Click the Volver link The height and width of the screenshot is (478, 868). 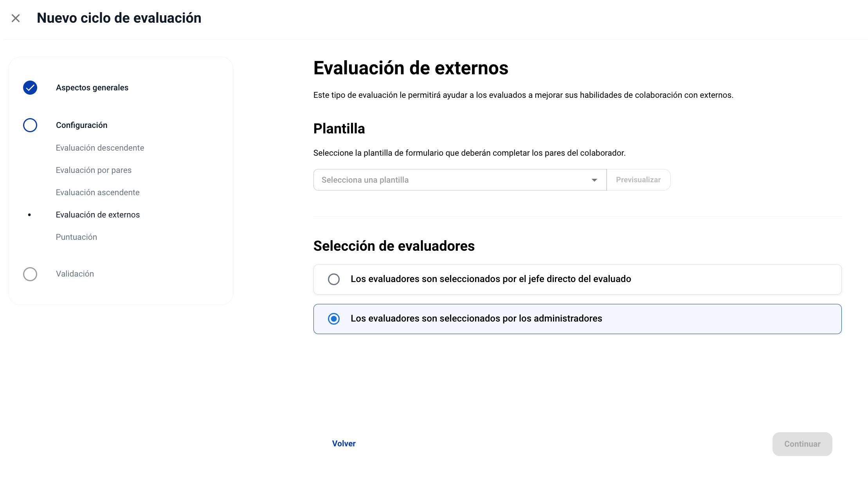pos(344,444)
